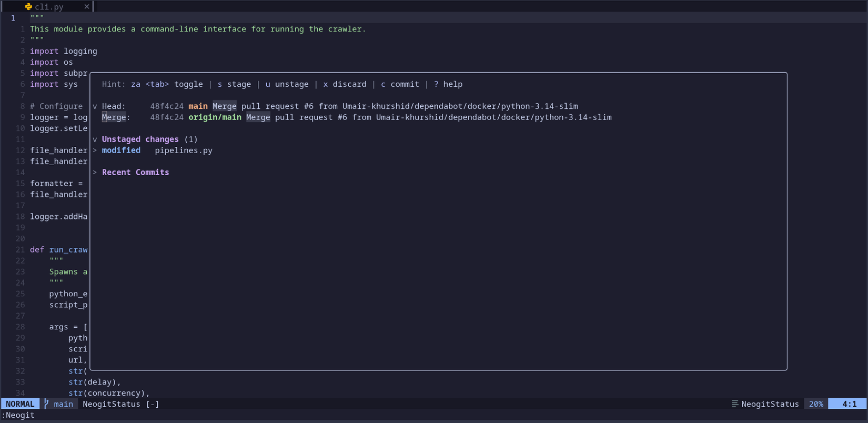
Task: Click the 20% scroll position indicator
Action: pos(816,404)
